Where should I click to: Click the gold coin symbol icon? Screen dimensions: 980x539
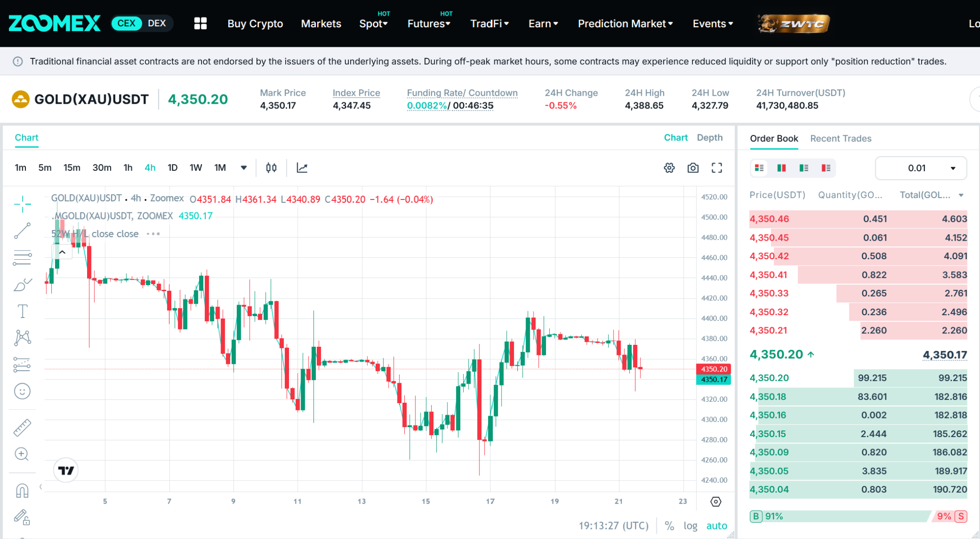coord(21,99)
